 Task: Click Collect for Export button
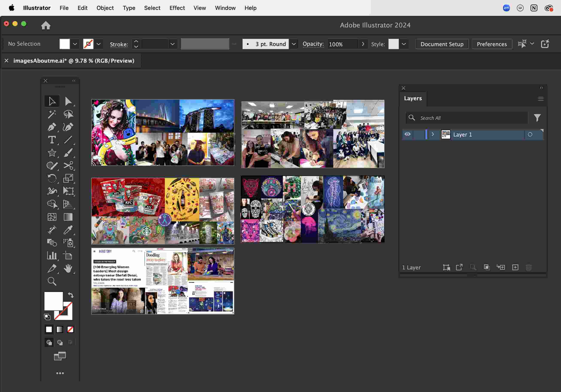coord(459,267)
